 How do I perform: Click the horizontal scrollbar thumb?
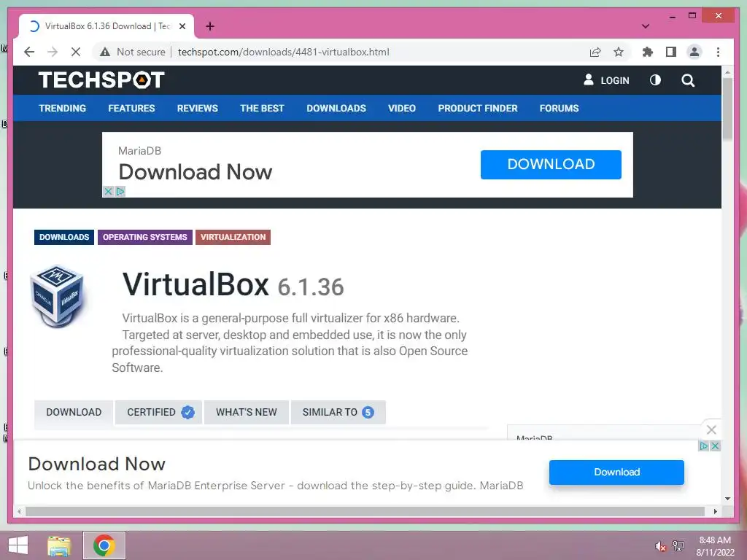(365, 511)
